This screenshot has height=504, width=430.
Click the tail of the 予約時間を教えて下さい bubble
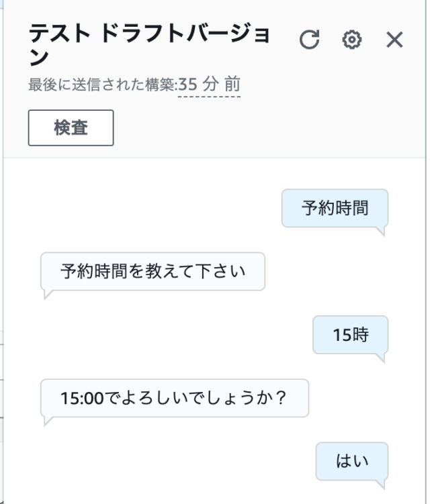click(x=48, y=294)
